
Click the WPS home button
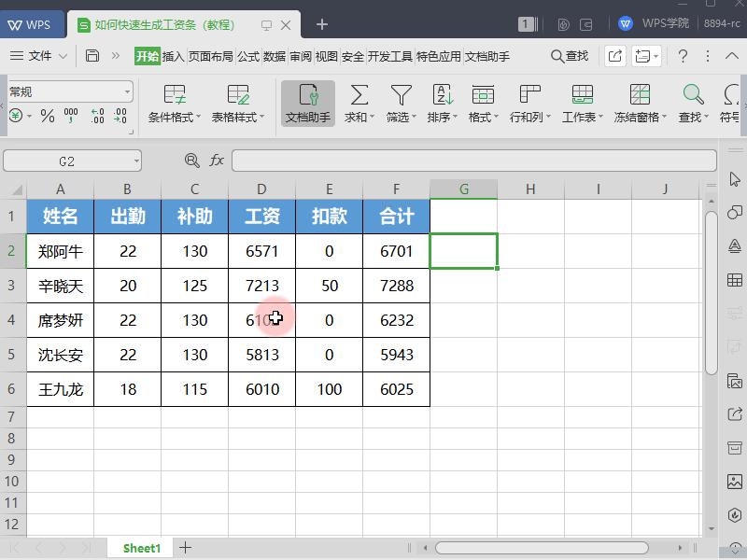[30, 24]
